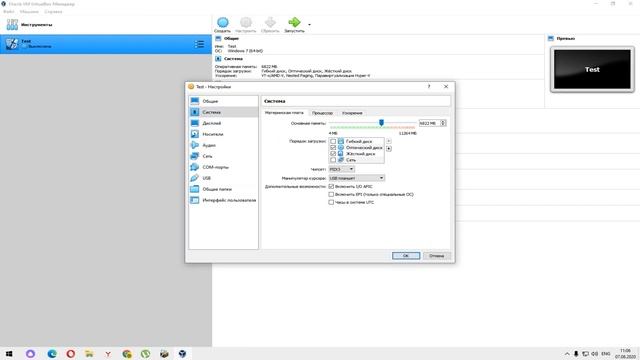This screenshot has width=640, height=360.
Task: Click the help question mark in settings dialog
Action: (429, 87)
